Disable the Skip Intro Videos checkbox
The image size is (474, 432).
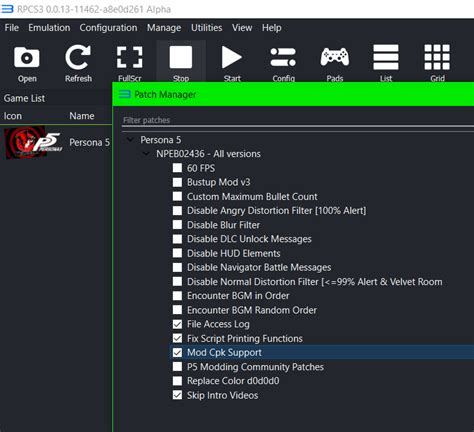click(x=177, y=395)
